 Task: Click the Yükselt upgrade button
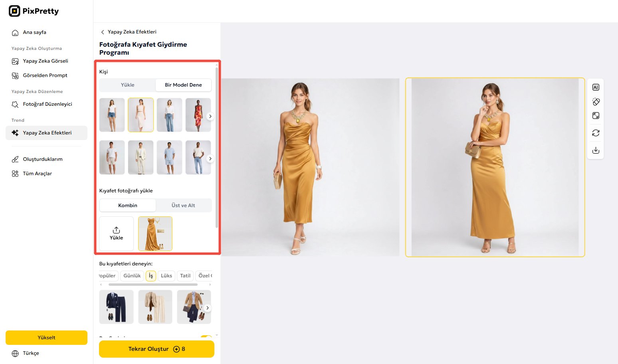coord(46,337)
